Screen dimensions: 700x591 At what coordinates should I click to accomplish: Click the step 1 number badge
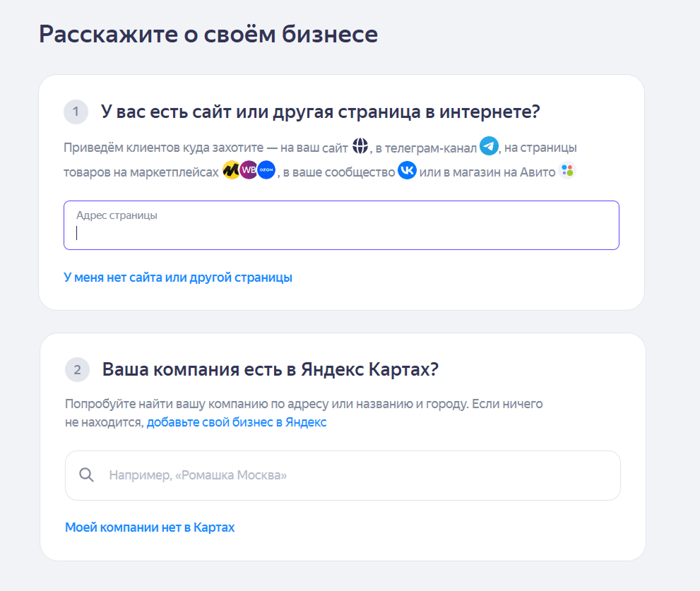point(76,112)
